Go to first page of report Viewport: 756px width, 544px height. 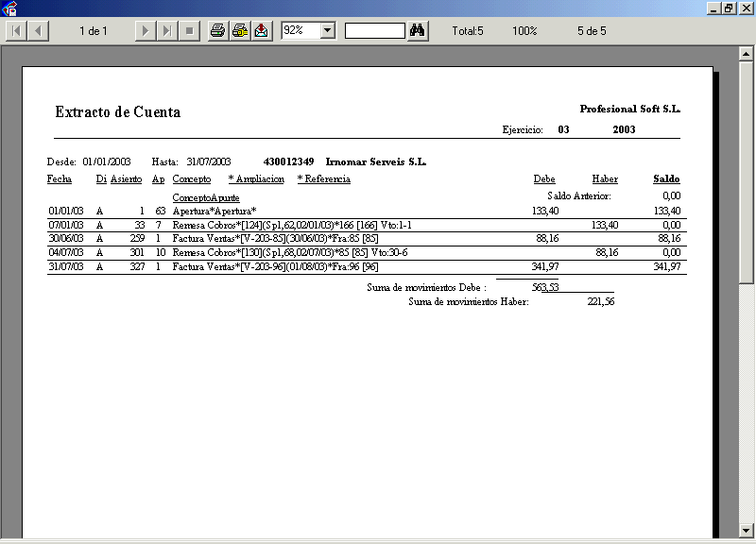[16, 31]
